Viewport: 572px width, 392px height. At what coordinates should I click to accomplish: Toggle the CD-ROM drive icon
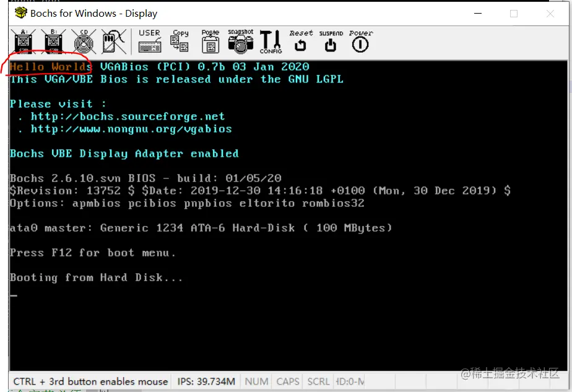click(x=84, y=41)
